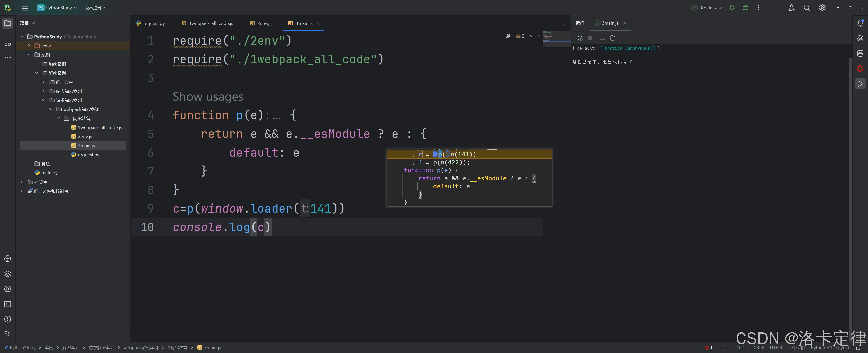Toggle Structure tool window sidebar icon
Image resolution: width=868 pixels, height=353 pixels.
tap(7, 43)
